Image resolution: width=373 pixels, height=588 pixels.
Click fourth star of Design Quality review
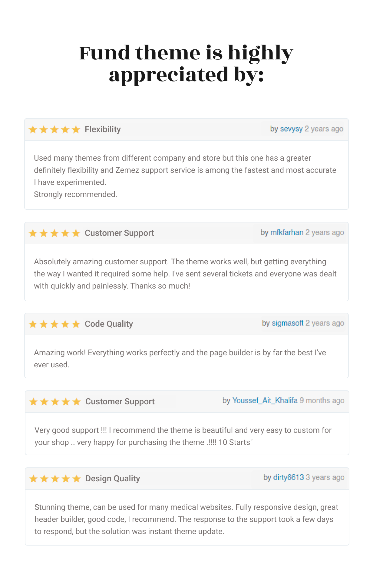pyautogui.click(x=66, y=479)
